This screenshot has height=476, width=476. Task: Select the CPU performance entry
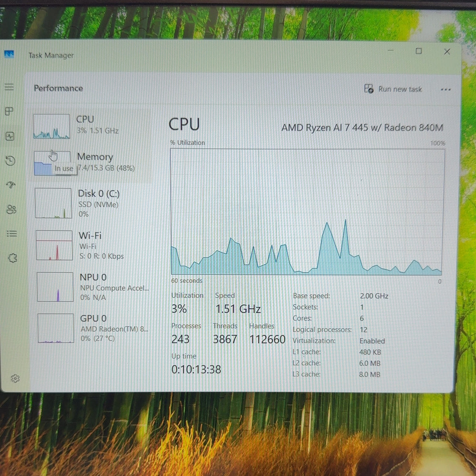[91, 126]
